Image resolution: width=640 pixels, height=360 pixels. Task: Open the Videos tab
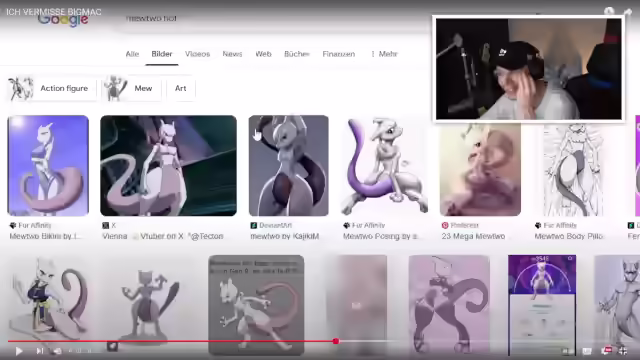[198, 54]
